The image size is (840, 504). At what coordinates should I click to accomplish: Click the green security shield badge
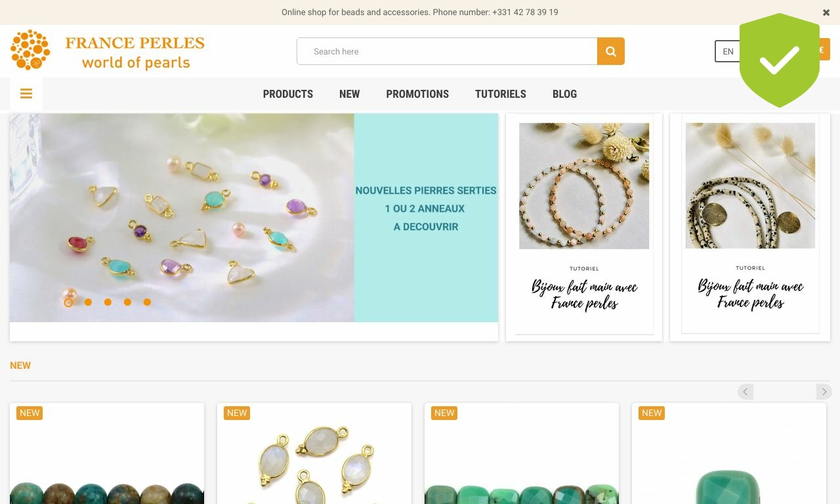coord(780,60)
